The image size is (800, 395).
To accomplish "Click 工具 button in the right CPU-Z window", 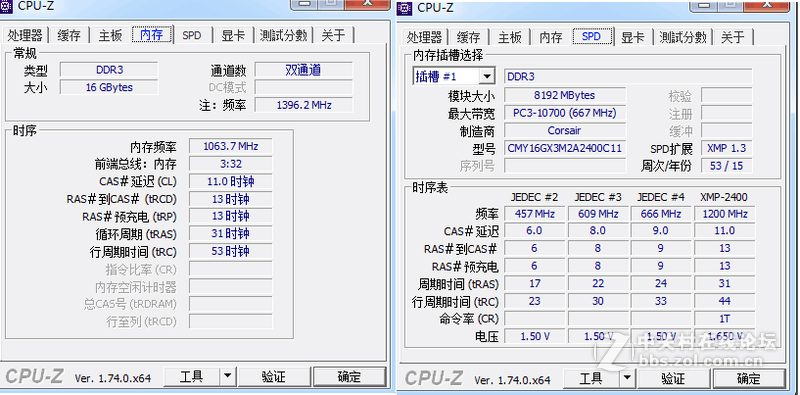I will point(591,379).
